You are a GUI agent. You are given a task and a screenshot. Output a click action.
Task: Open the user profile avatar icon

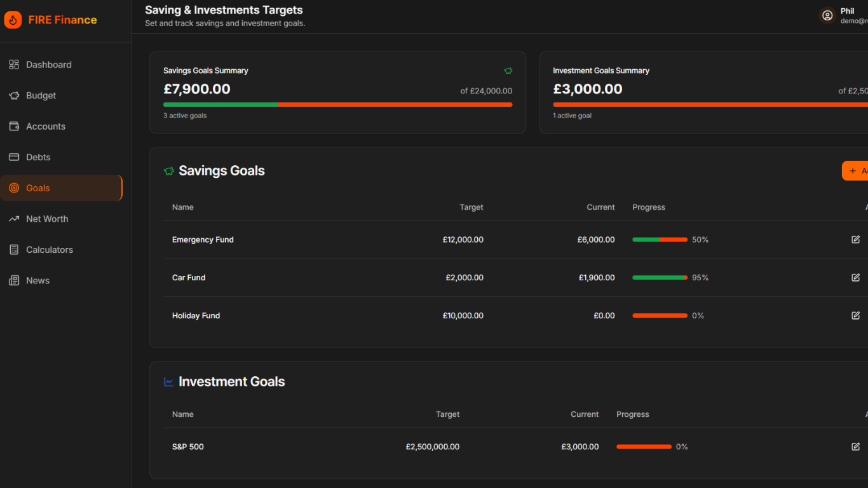coord(827,15)
